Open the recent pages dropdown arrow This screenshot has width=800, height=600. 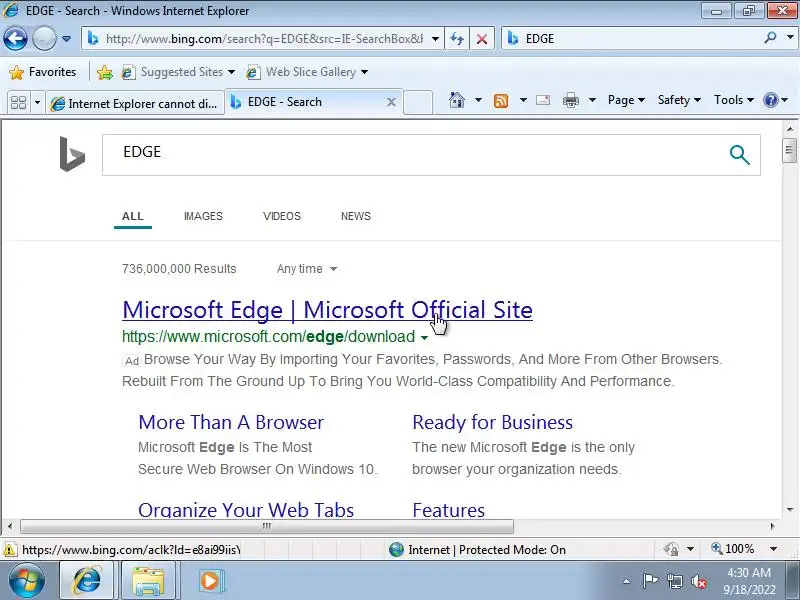(x=66, y=39)
